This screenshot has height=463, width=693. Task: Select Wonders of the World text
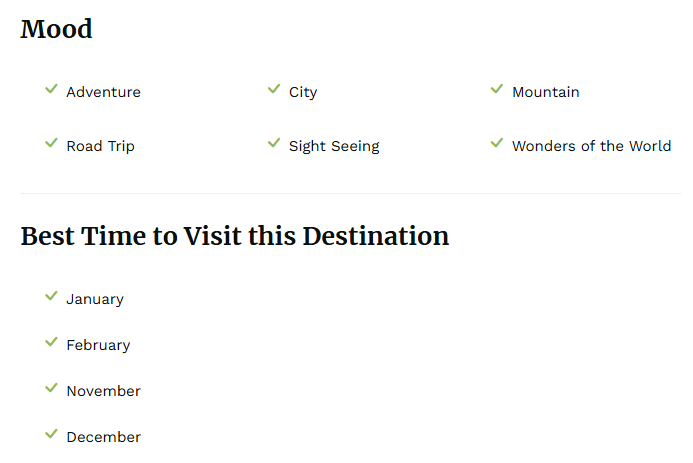591,146
